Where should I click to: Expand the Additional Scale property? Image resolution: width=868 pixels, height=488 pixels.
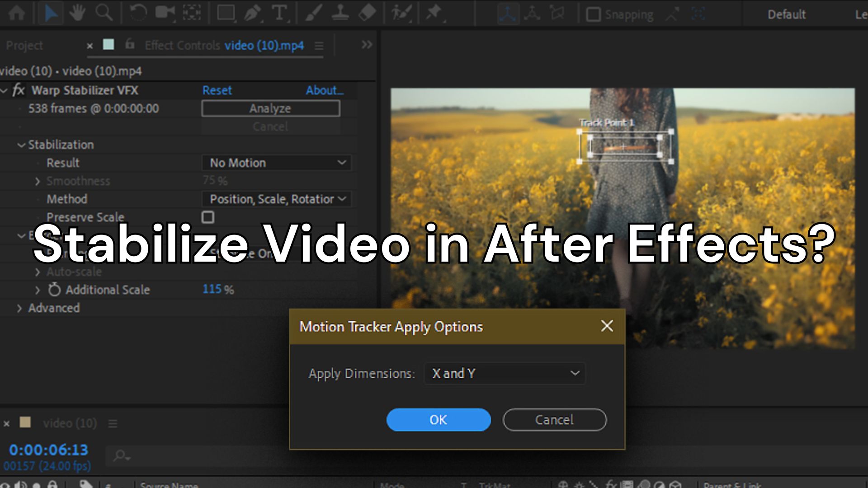point(38,290)
